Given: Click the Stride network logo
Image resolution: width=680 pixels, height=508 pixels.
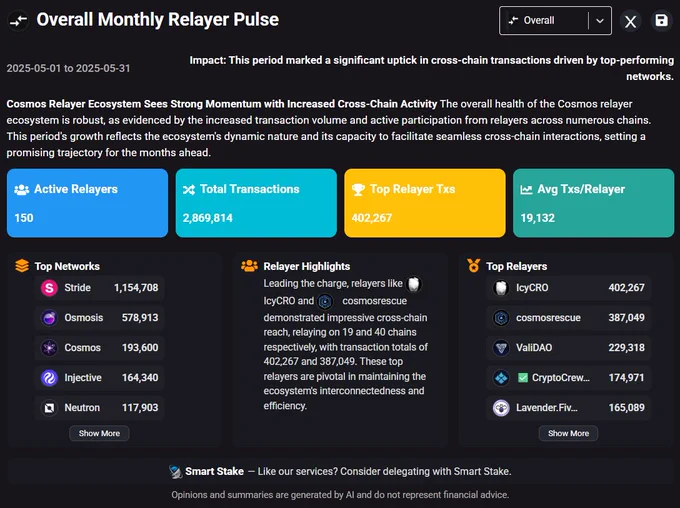Looking at the screenshot, I should point(49,288).
